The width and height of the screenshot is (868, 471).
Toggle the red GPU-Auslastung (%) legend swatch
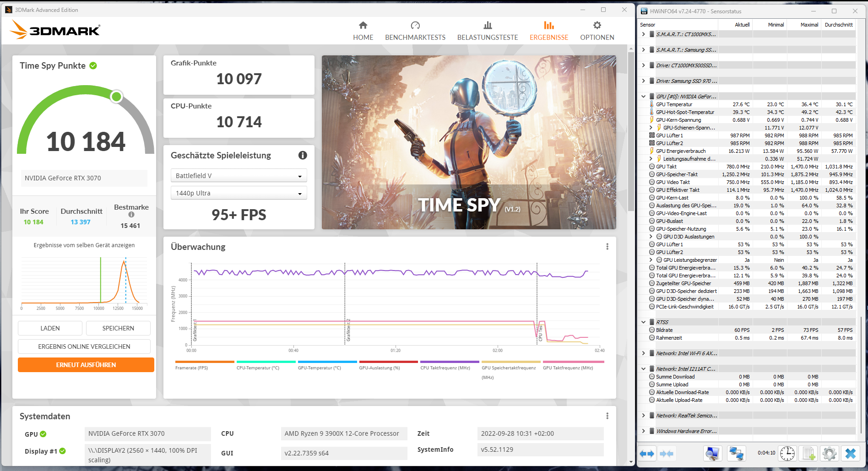pyautogui.click(x=388, y=362)
